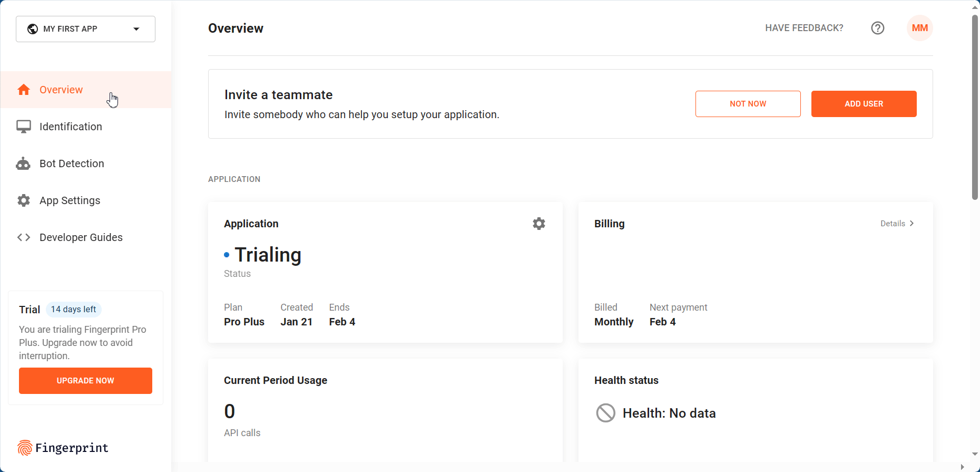Open the Bot Detection menu item
The height and width of the screenshot is (472, 980).
point(72,163)
